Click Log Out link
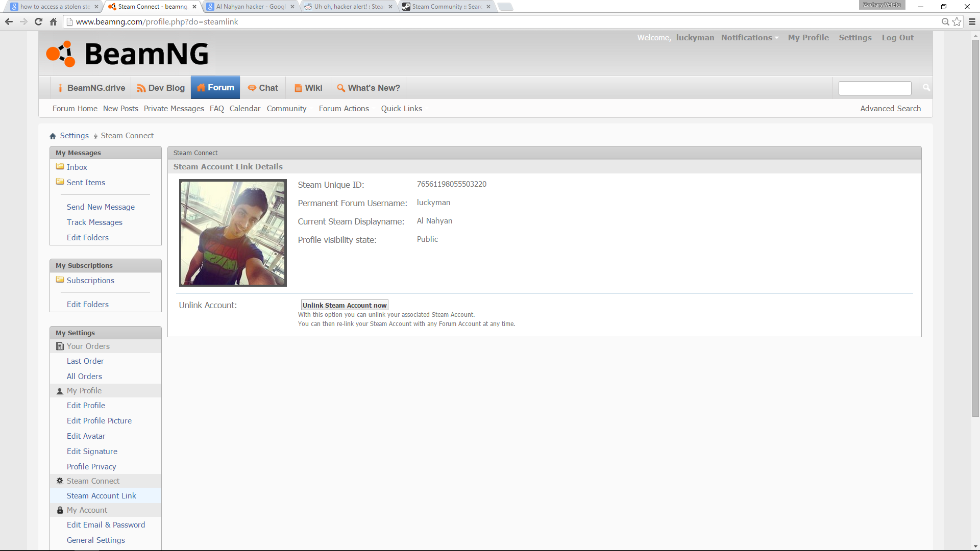 pos(897,38)
